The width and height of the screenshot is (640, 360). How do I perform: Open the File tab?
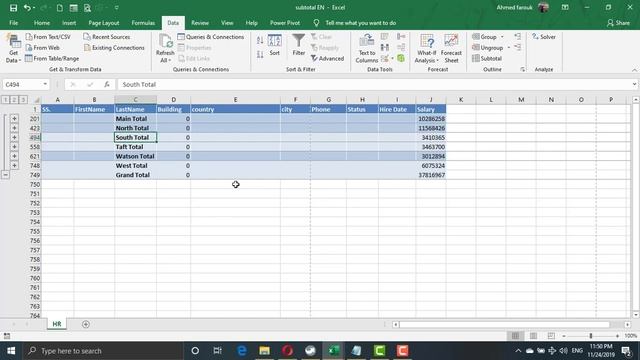[13, 23]
